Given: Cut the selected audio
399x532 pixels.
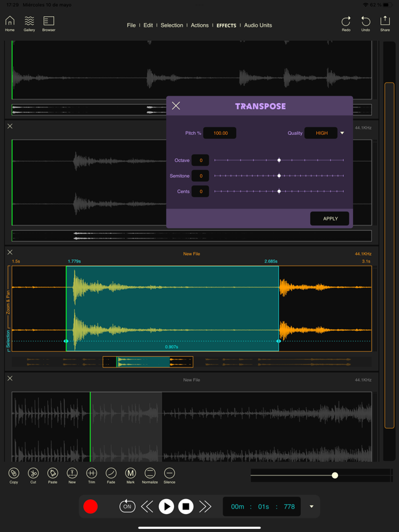Looking at the screenshot, I should coord(34,476).
